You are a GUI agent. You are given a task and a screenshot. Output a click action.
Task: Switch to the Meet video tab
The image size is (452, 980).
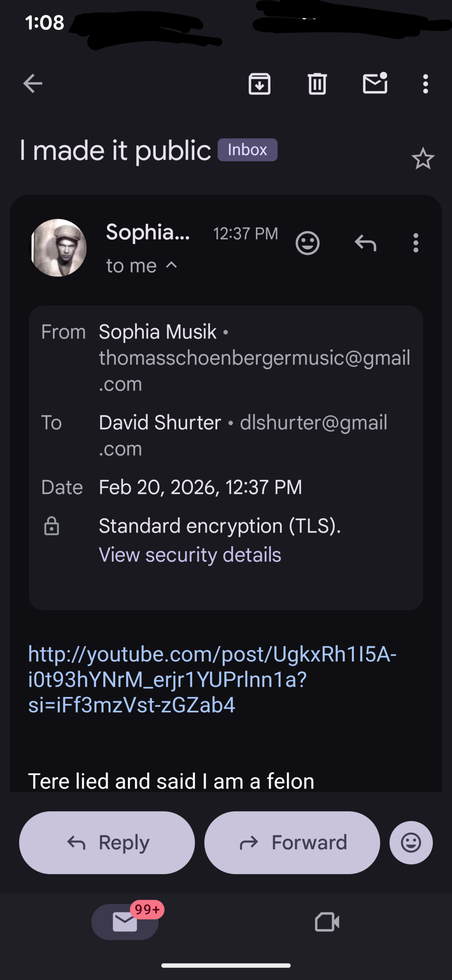(327, 921)
